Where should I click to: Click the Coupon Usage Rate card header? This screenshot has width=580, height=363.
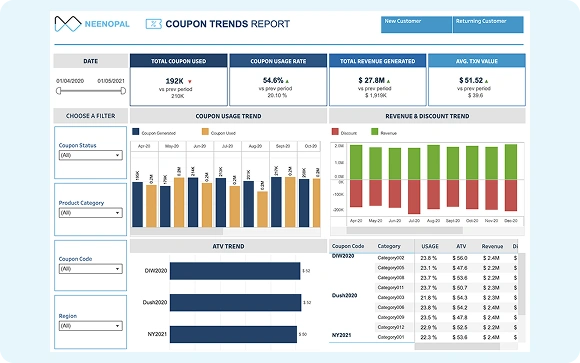pyautogui.click(x=278, y=61)
